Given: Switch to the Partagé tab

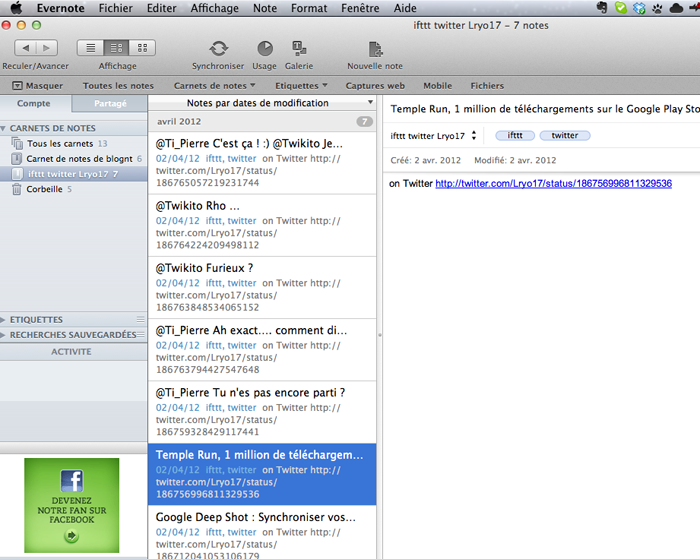Looking at the screenshot, I should [110, 103].
